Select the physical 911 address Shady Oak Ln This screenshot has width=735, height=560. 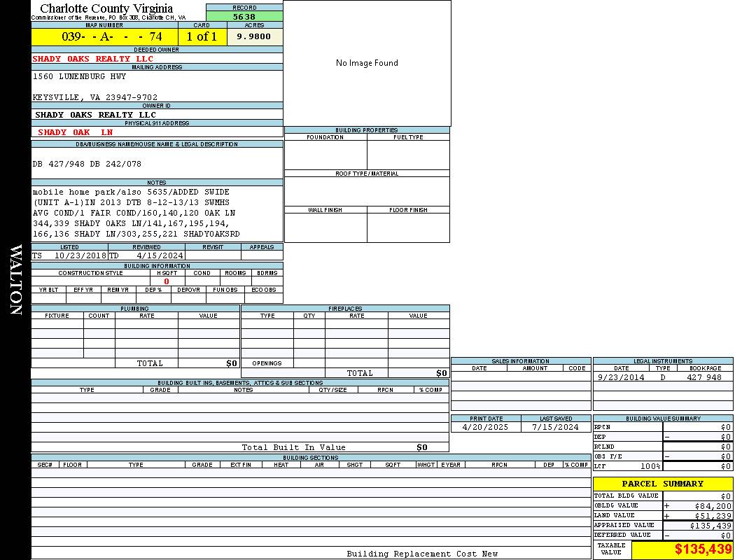pos(75,132)
